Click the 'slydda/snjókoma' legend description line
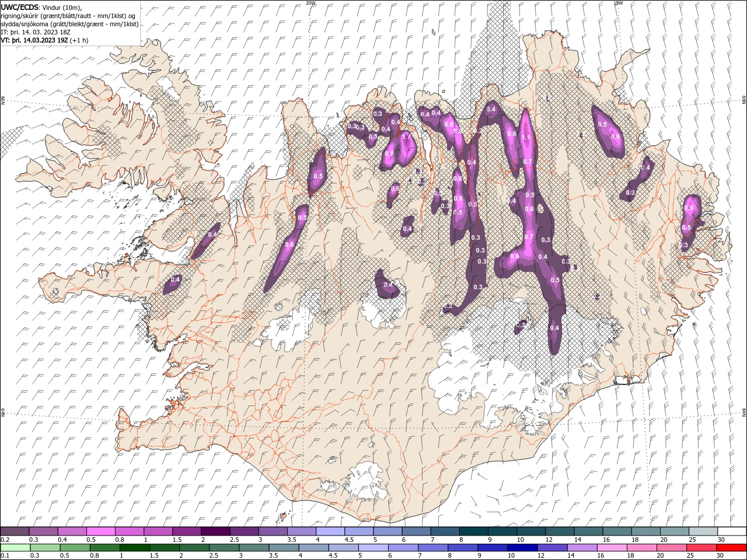The height and width of the screenshot is (560, 747). click(70, 24)
